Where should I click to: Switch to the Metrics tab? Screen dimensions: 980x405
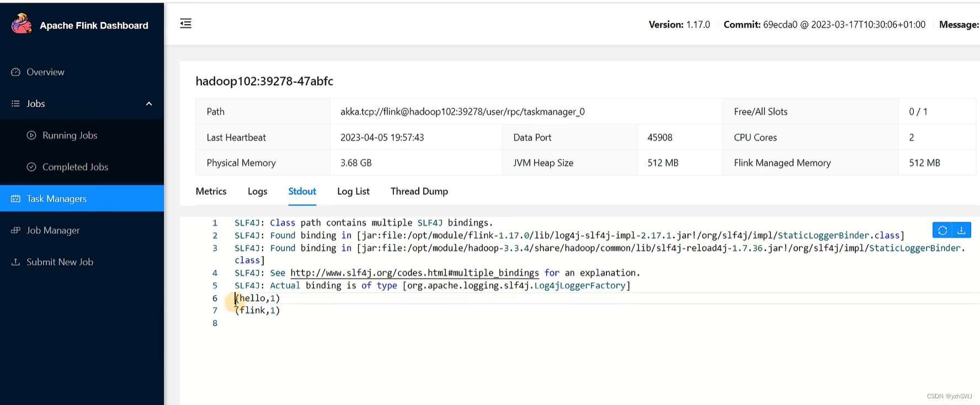click(x=211, y=191)
